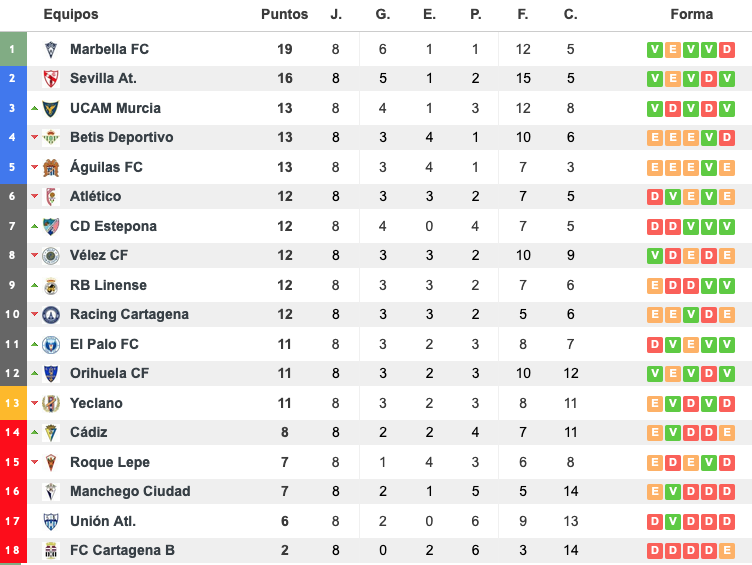Click the position 13 orange rank marker
The width and height of the screenshot is (752, 565).
point(13,403)
